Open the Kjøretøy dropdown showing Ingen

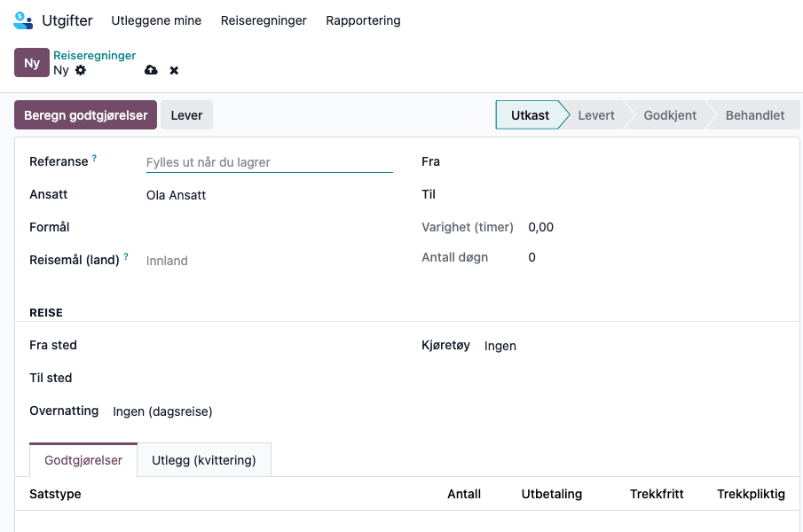pyautogui.click(x=634, y=346)
